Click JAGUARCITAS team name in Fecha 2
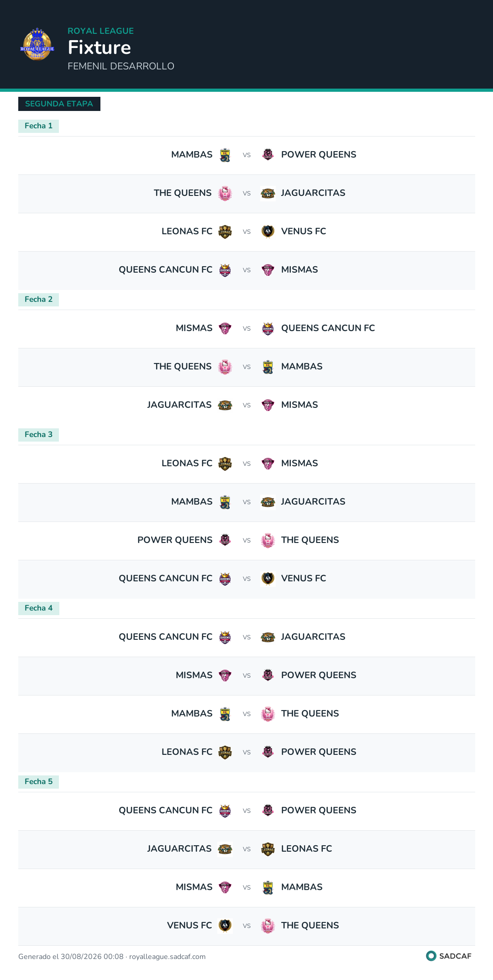Image resolution: width=493 pixels, height=980 pixels. (x=179, y=405)
